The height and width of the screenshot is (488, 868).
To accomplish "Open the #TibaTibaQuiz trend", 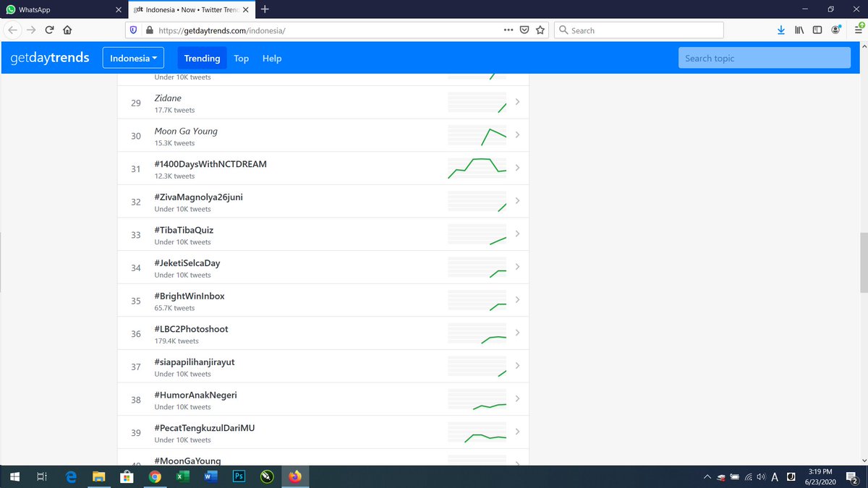I will (x=184, y=230).
